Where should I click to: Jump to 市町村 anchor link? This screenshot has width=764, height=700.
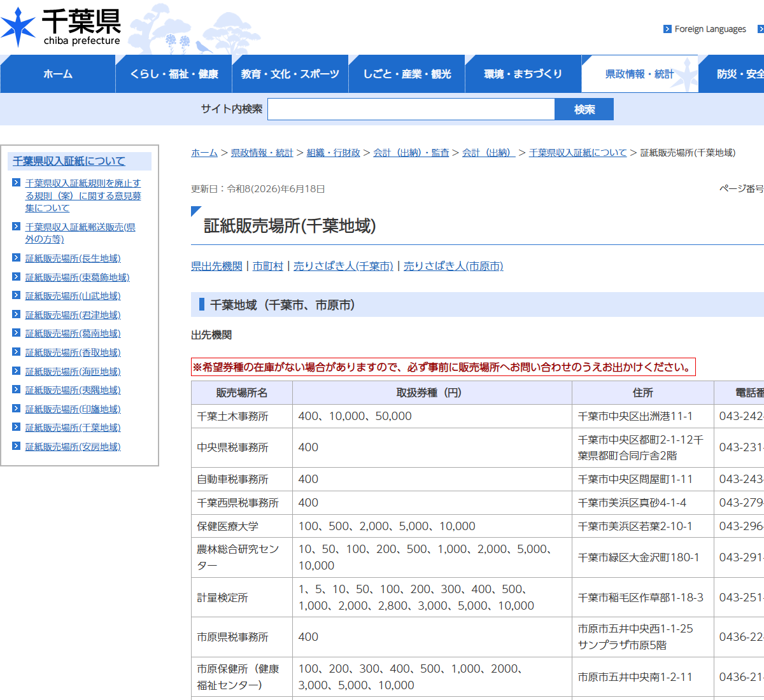coord(268,266)
